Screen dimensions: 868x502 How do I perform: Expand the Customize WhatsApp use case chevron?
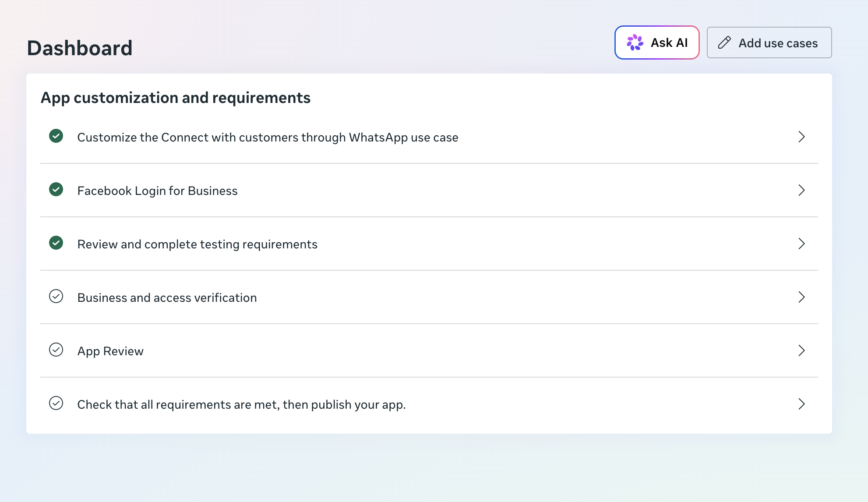pyautogui.click(x=801, y=137)
